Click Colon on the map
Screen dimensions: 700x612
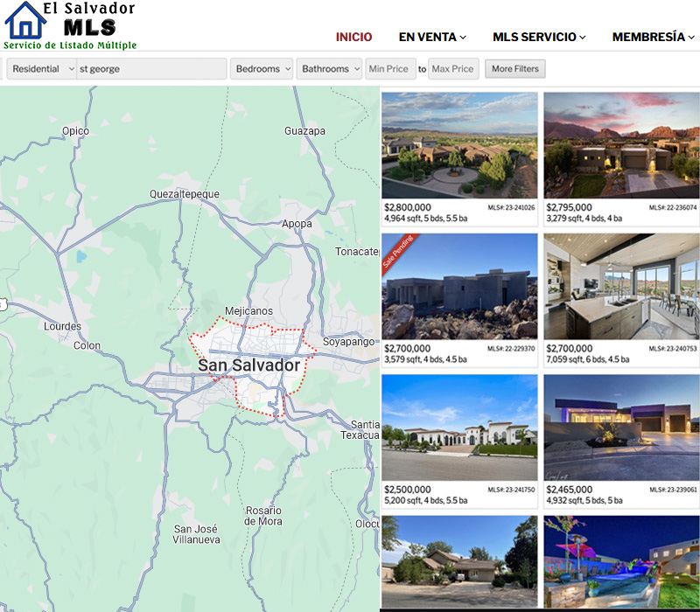(87, 345)
